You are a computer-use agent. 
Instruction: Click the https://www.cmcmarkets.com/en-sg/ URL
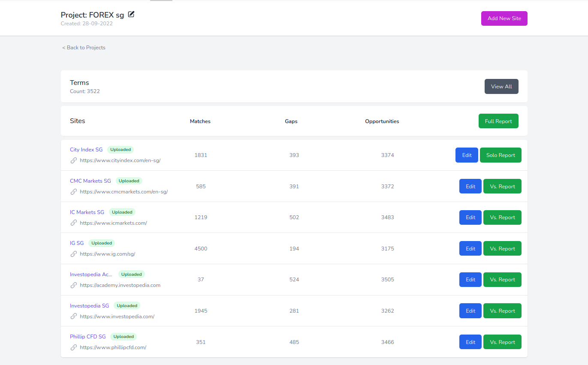[124, 192]
